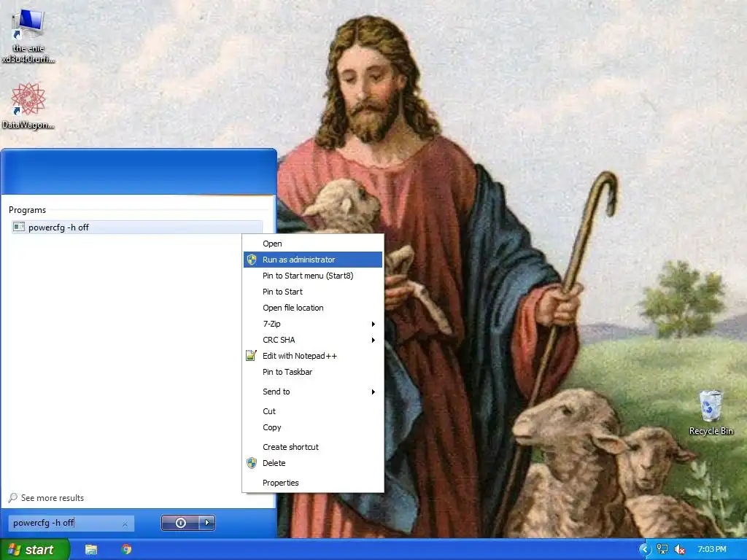Expand the CRC SHA submenu arrow

373,340
